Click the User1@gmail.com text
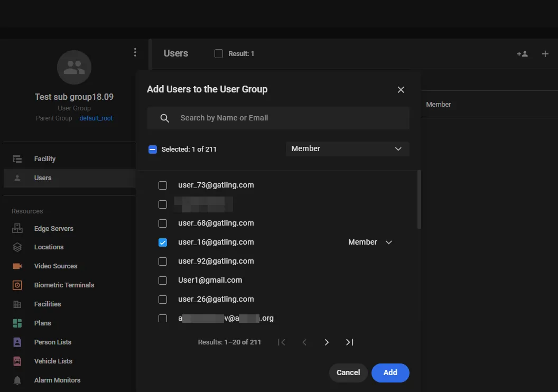 click(210, 280)
